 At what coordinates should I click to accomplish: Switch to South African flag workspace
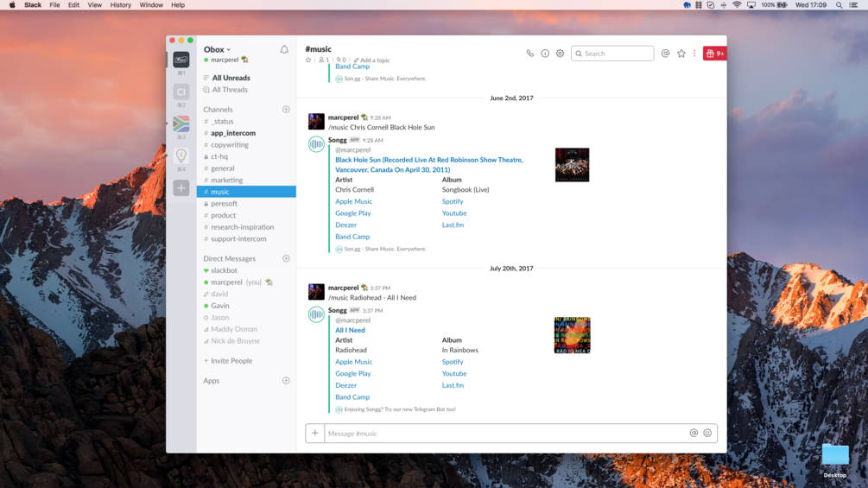pyautogui.click(x=181, y=124)
